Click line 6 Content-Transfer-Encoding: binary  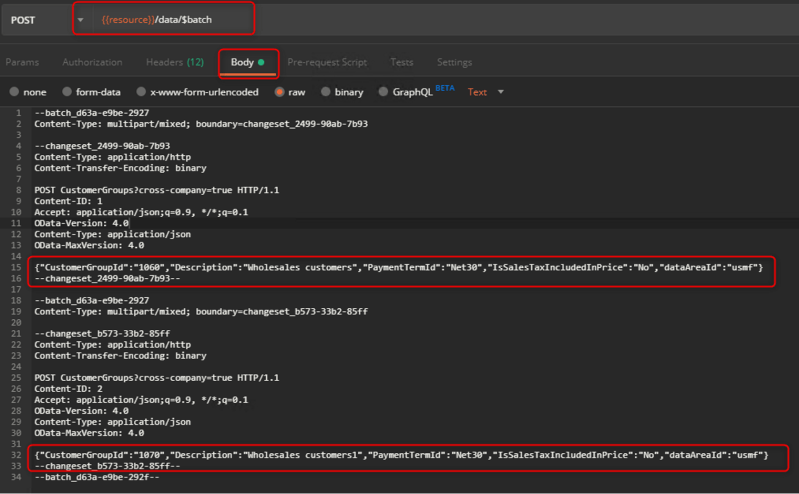point(120,168)
